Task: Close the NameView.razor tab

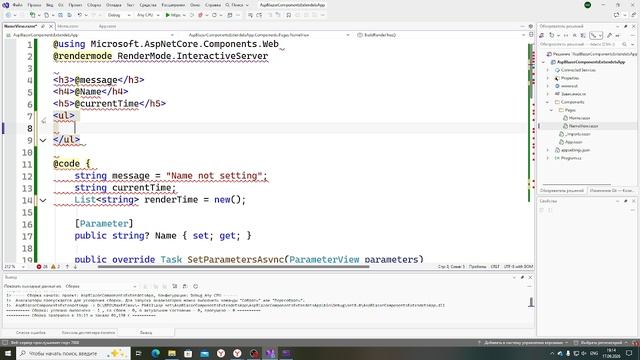Action: (51, 26)
